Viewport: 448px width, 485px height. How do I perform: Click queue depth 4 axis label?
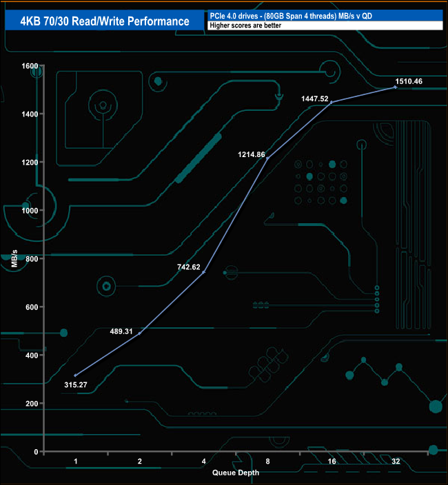pyautogui.click(x=203, y=461)
